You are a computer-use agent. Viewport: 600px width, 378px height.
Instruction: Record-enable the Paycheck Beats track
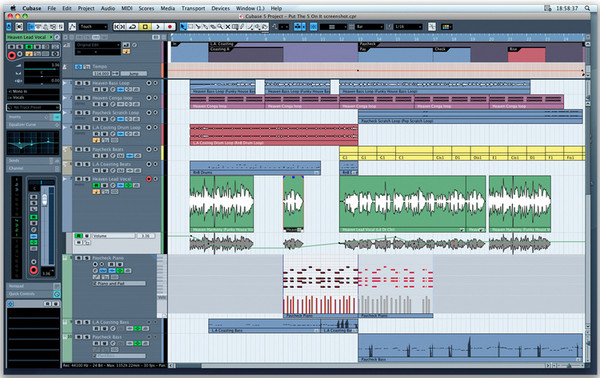tap(149, 149)
